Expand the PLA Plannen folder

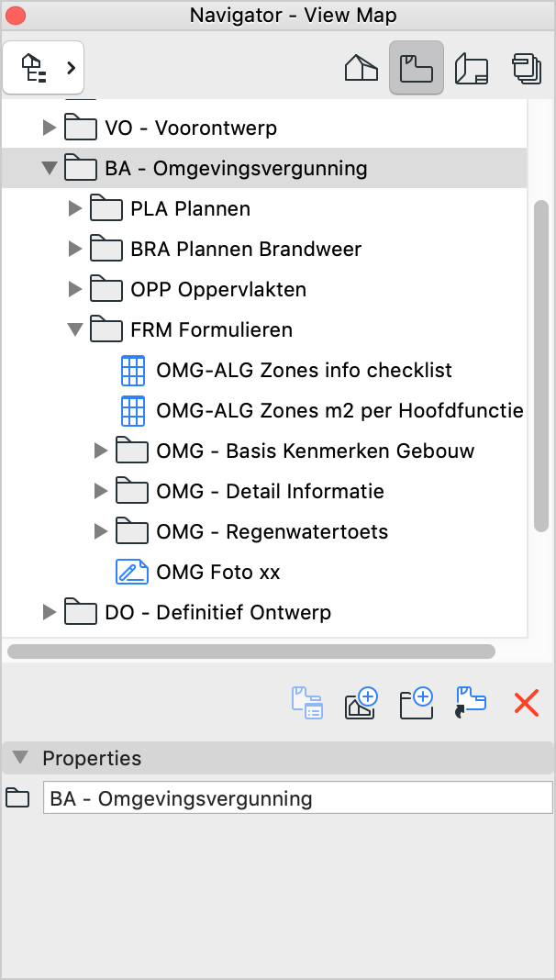coord(75,208)
